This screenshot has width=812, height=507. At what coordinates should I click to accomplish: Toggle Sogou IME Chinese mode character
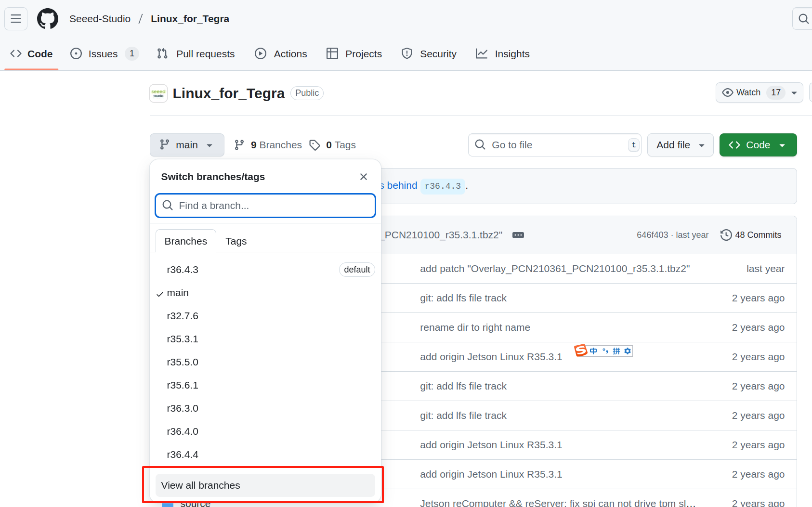click(x=593, y=351)
